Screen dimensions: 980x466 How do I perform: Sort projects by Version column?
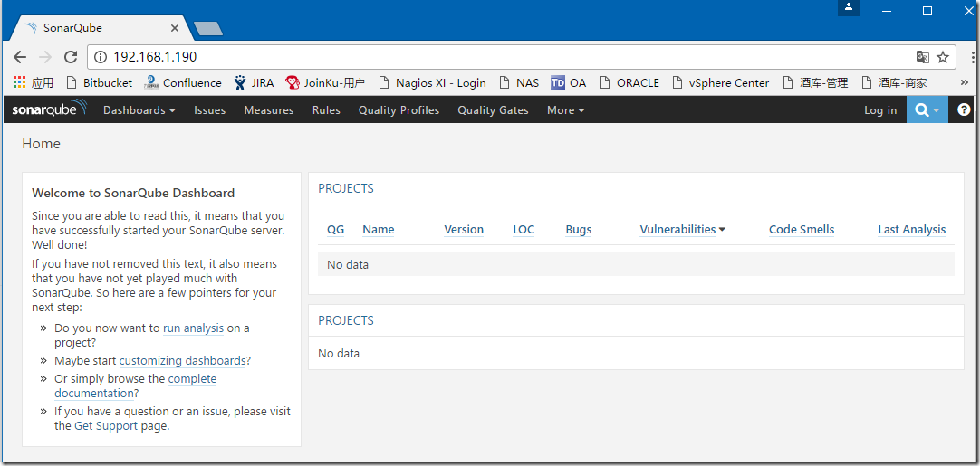[x=464, y=229]
